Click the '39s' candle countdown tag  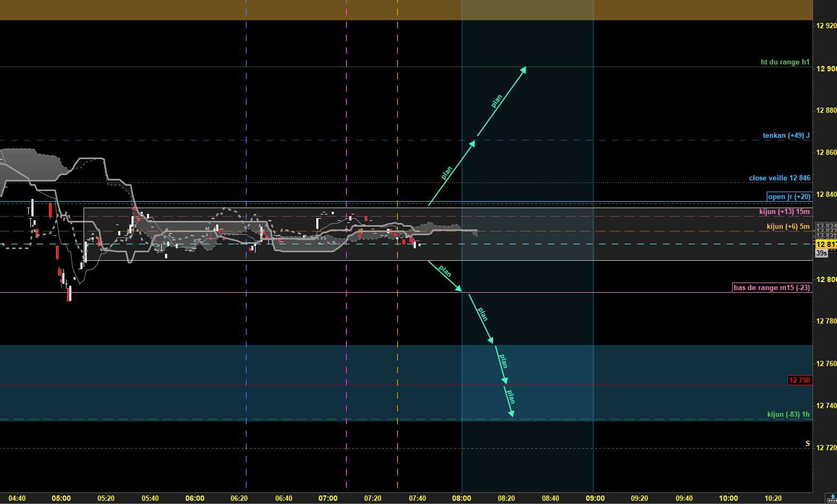[822, 253]
